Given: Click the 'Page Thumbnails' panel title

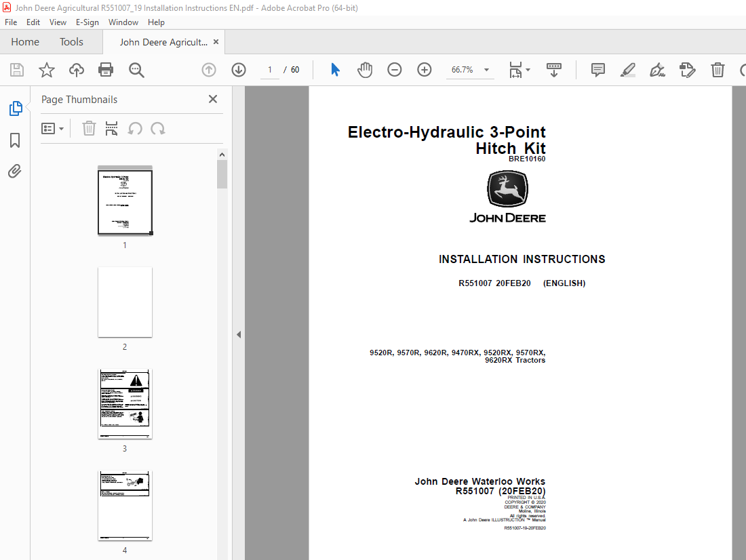Looking at the screenshot, I should [79, 100].
